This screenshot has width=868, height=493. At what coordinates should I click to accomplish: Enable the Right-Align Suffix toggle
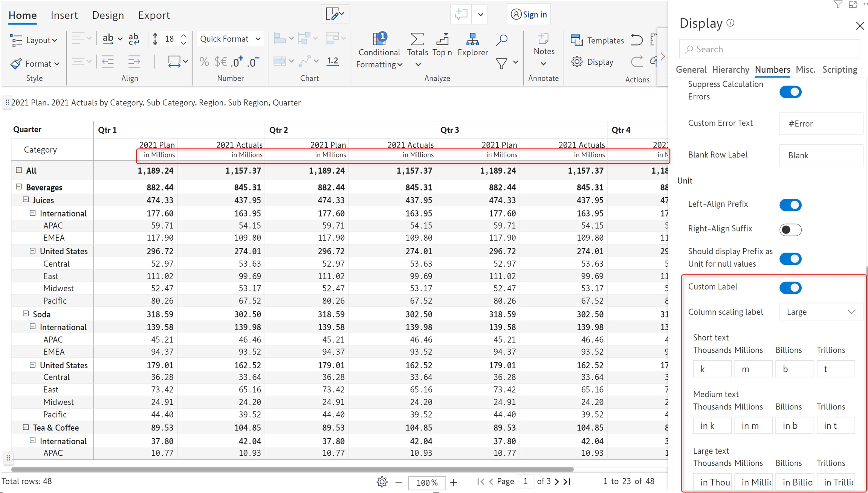[790, 230]
